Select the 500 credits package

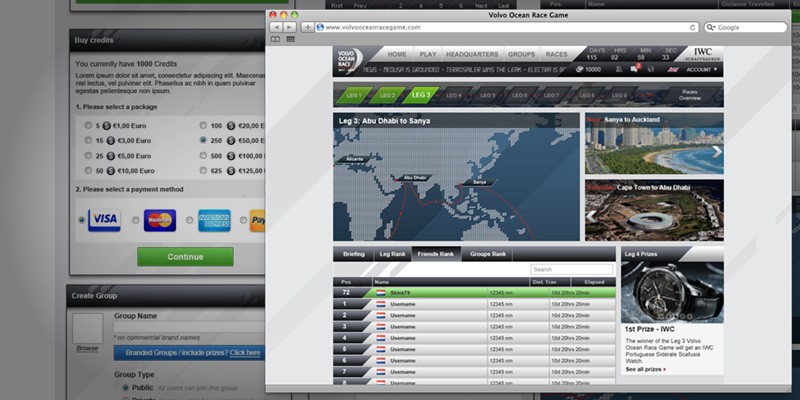(203, 155)
